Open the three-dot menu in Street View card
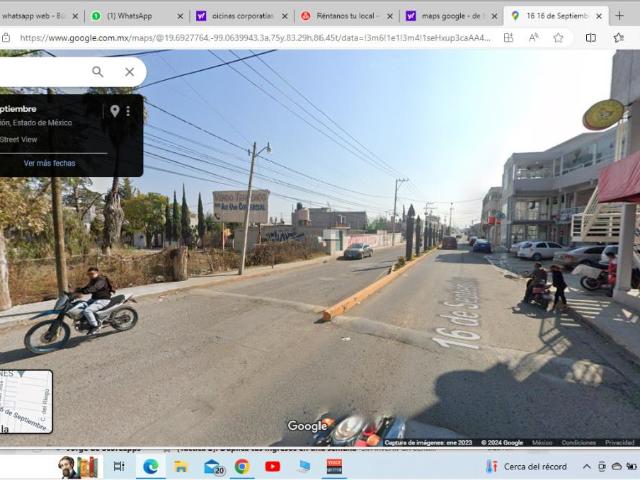Image resolution: width=640 pixels, height=480 pixels. coord(128,111)
